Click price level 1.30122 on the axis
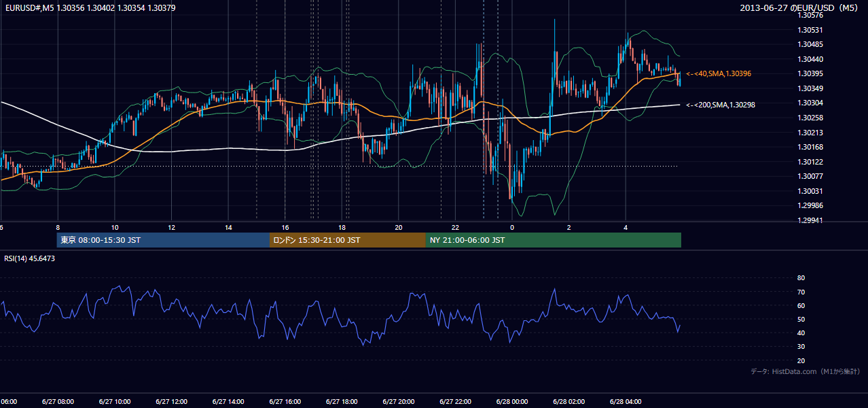Image resolution: width=868 pixels, height=408 pixels. click(810, 162)
